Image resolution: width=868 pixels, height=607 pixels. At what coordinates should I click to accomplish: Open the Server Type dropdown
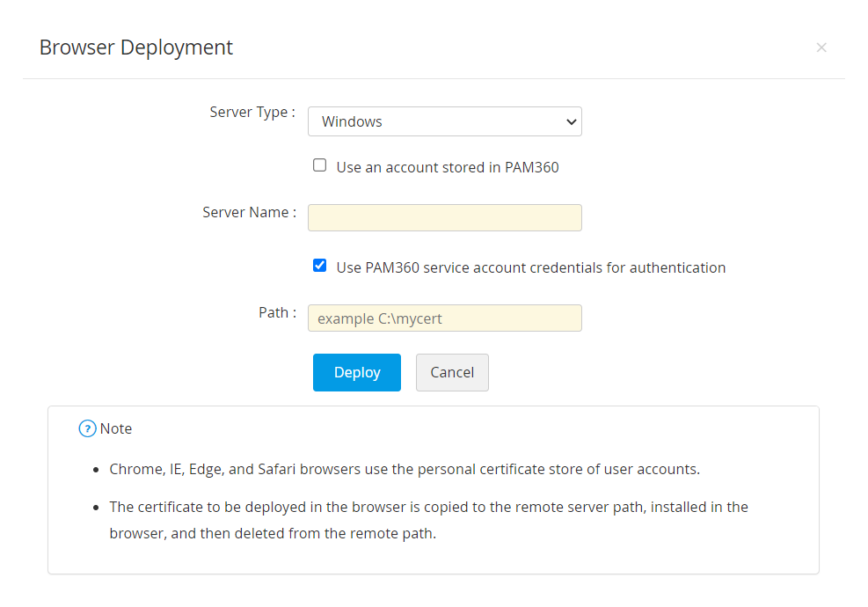444,121
